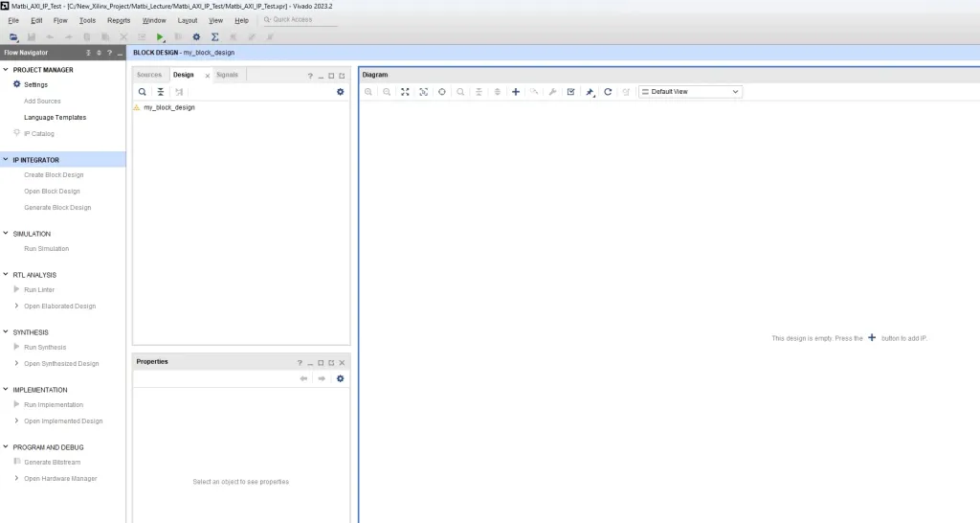The image size is (980, 523).
Task: Click Language Templates in Flow Navigator
Action: tap(55, 117)
